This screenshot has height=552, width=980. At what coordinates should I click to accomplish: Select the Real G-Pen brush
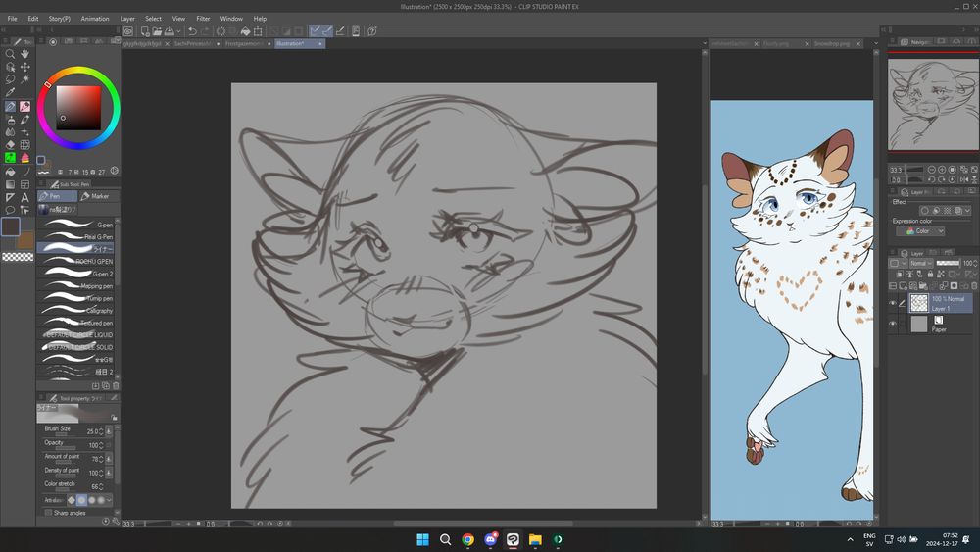click(x=76, y=237)
